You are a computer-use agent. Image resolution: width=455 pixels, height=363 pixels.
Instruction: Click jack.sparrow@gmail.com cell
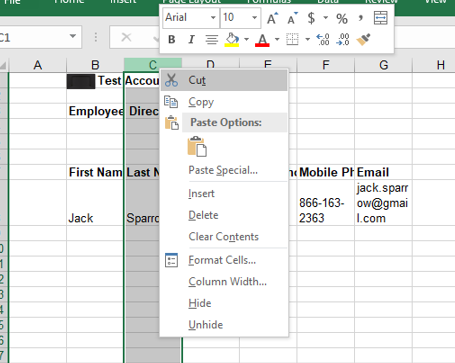click(x=383, y=203)
